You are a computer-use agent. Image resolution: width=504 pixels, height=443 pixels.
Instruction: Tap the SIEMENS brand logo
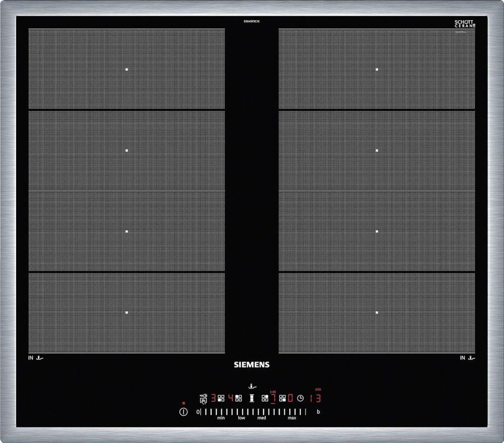click(x=251, y=364)
